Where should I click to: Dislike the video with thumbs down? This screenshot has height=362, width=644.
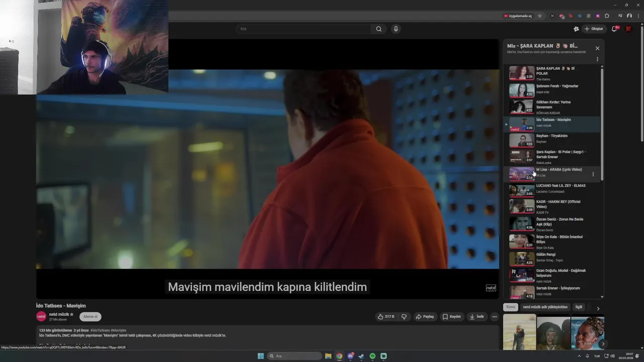(x=404, y=317)
